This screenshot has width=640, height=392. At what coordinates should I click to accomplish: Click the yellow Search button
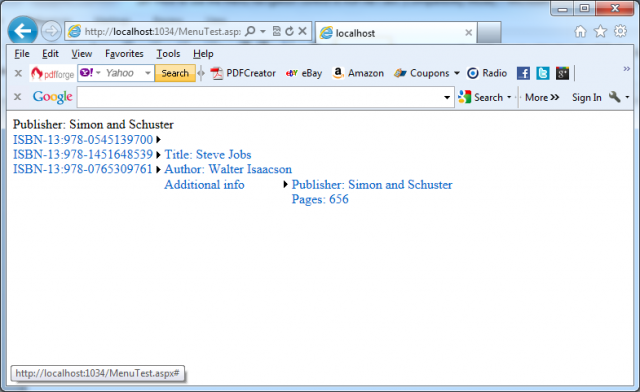pos(175,73)
